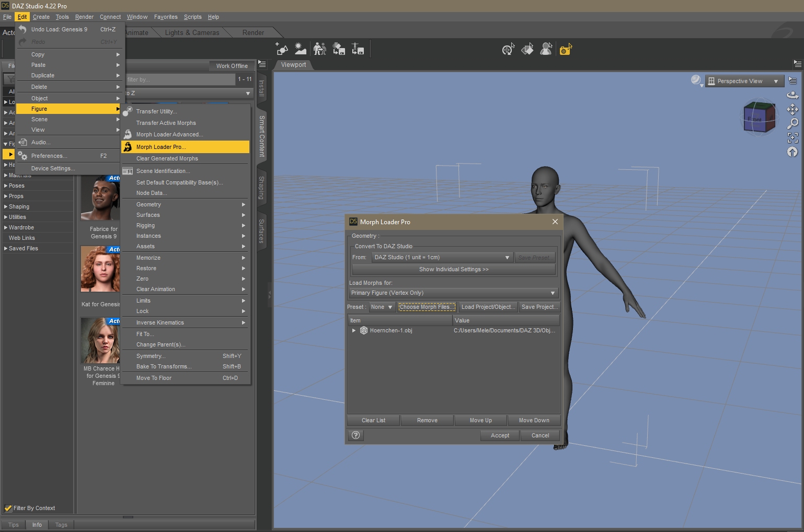This screenshot has height=532, width=804.
Task: Open the sort order dropdown arrow
Action: coord(248,93)
